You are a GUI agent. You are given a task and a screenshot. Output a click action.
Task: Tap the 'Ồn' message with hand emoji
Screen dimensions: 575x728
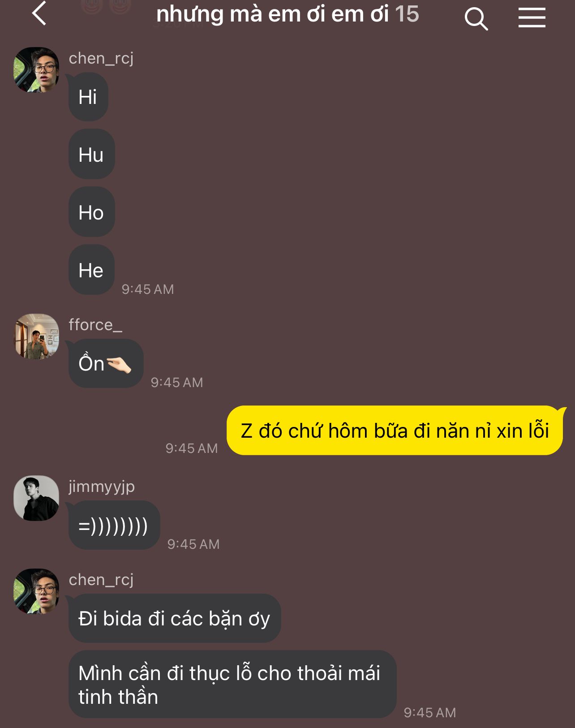click(106, 363)
